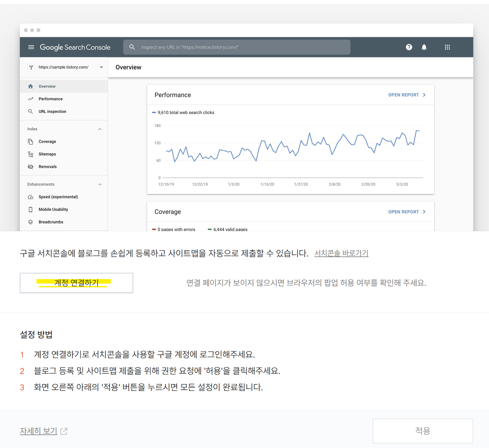Open the hamburger menu in Search Console
The image size is (489, 448).
(31, 47)
